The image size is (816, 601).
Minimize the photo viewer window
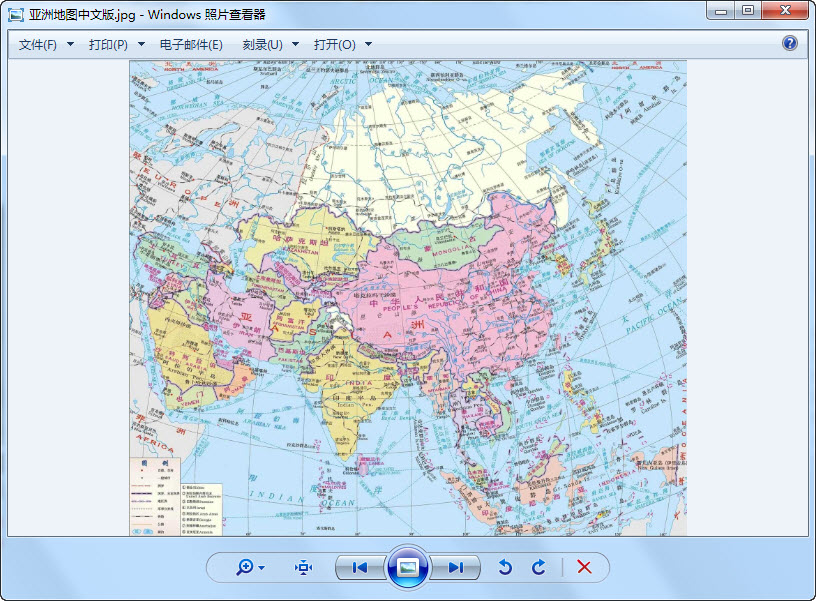point(721,10)
